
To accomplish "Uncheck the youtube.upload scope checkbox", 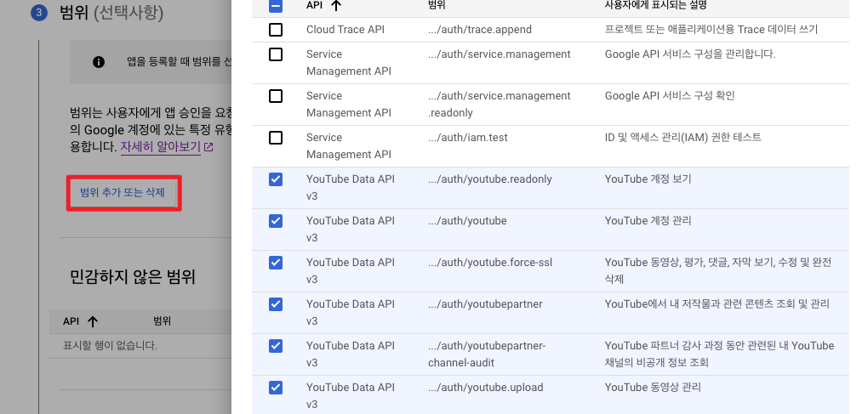I will pos(276,388).
